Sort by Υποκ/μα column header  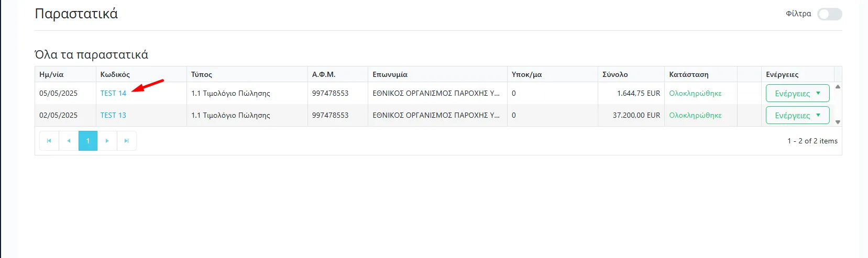[x=526, y=74]
